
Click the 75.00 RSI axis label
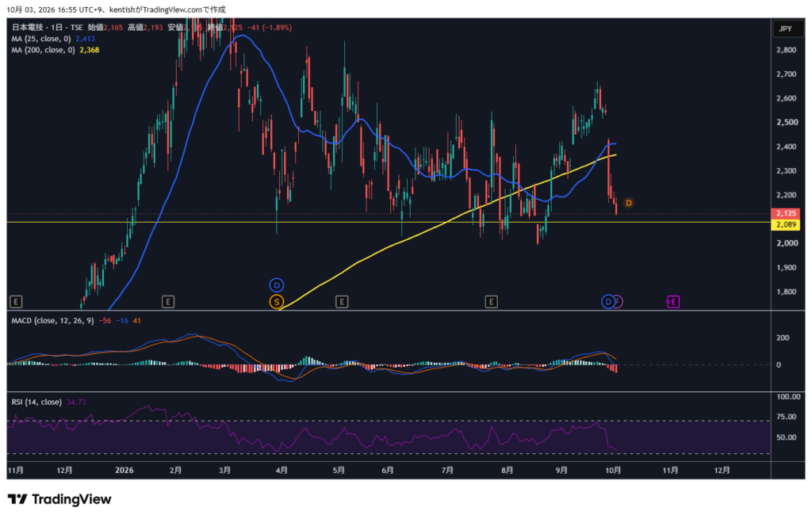[x=786, y=417]
